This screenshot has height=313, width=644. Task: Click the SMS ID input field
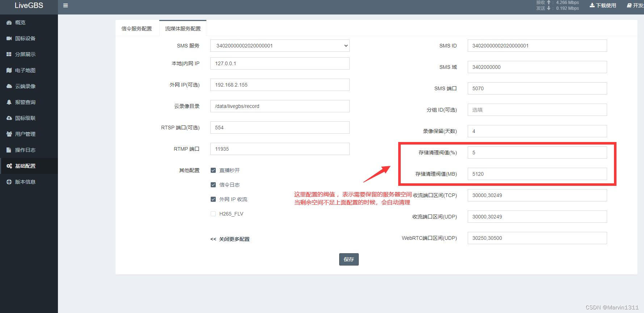(x=537, y=46)
